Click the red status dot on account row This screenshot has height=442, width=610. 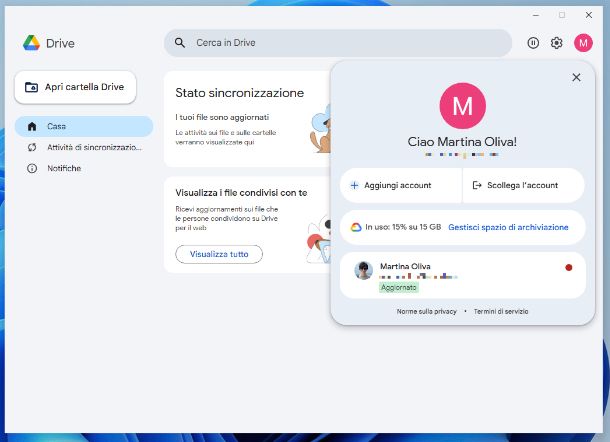569,267
